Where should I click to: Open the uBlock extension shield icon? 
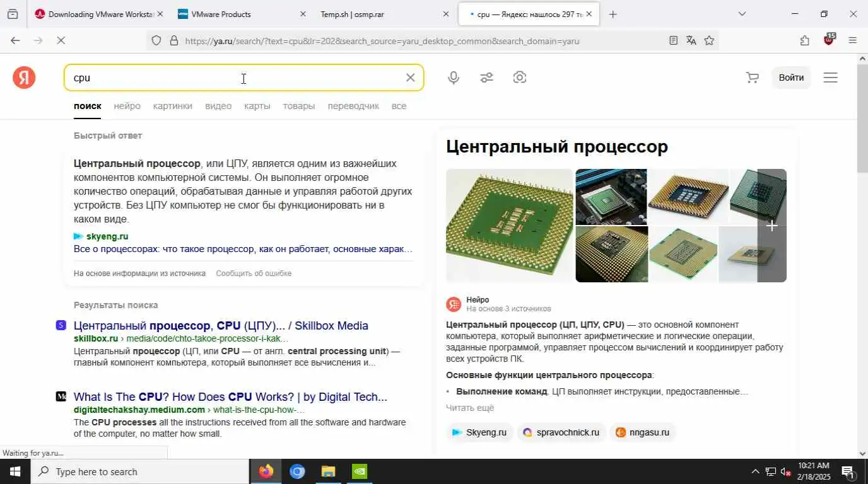pyautogui.click(x=829, y=40)
